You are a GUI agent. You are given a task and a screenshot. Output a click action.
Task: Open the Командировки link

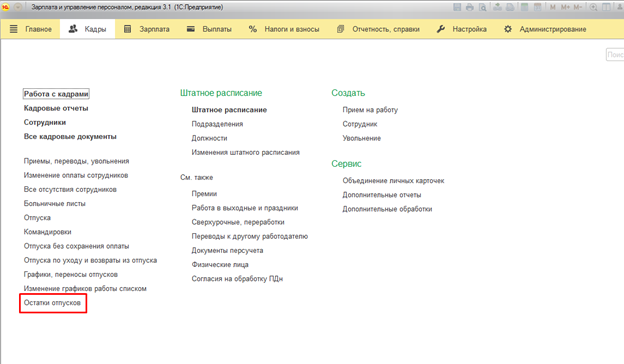(x=48, y=232)
